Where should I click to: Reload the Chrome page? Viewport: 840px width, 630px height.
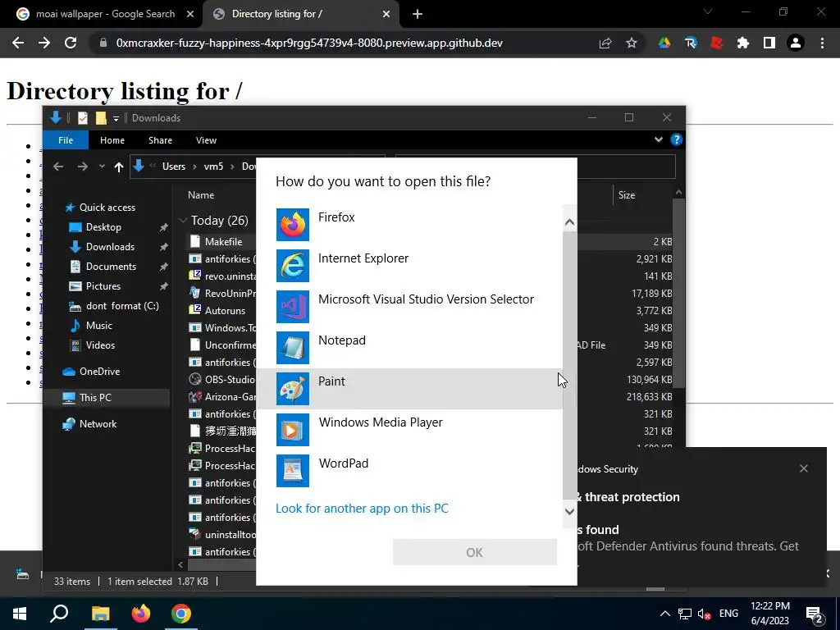click(x=71, y=43)
